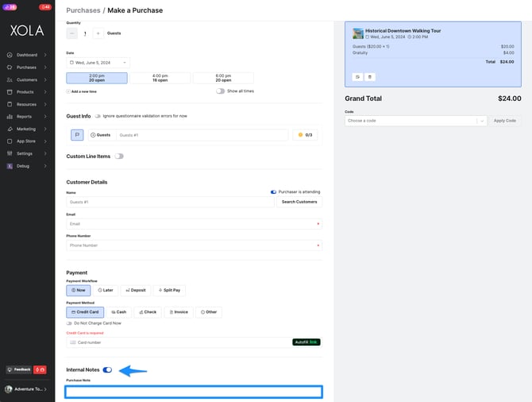Select the Other payment method
Screen dimensions: 532x402
pos(209,312)
